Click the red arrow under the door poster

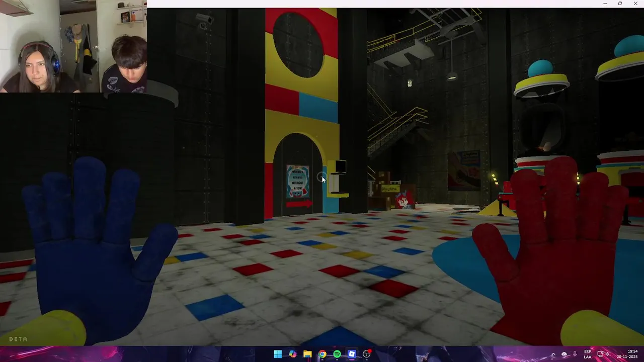click(299, 204)
